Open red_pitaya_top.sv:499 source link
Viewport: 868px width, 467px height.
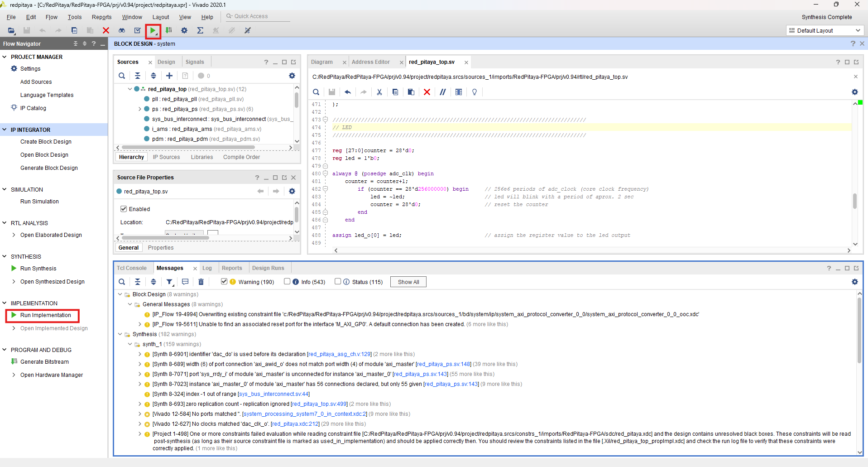pos(319,404)
